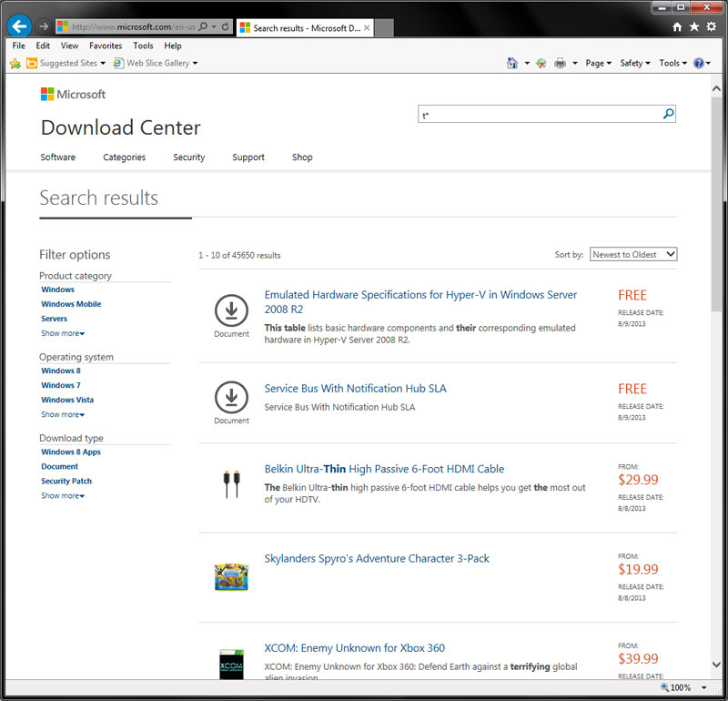Filter by Security Patch download type

click(66, 481)
